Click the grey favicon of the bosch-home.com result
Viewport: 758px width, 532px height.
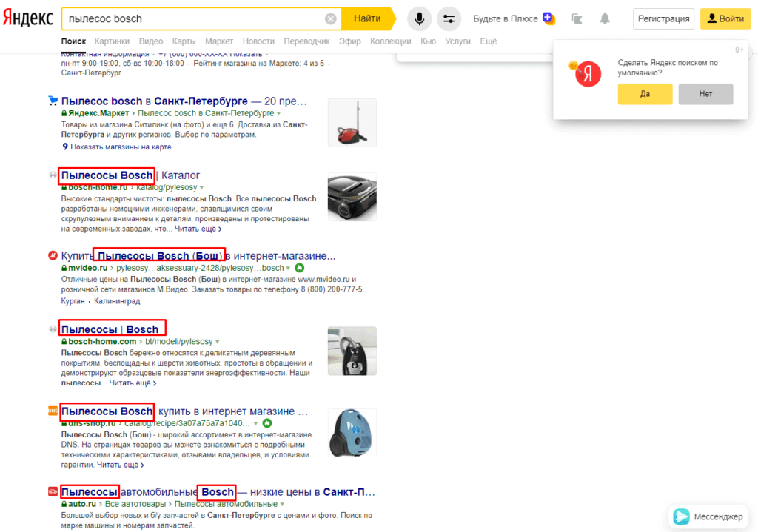click(53, 329)
